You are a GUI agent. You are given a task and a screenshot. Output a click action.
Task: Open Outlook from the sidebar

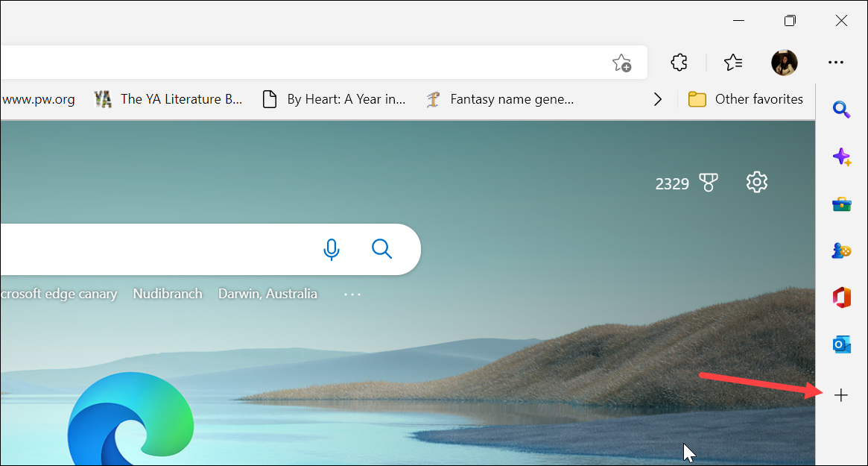click(x=841, y=344)
